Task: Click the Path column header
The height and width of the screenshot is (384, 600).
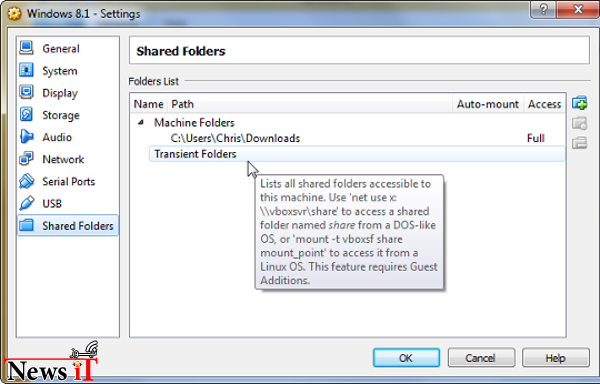Action: click(310, 104)
